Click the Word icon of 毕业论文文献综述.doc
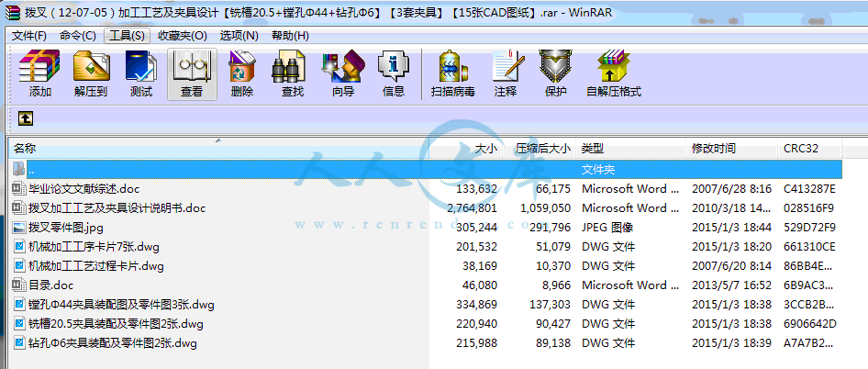 pos(19,189)
